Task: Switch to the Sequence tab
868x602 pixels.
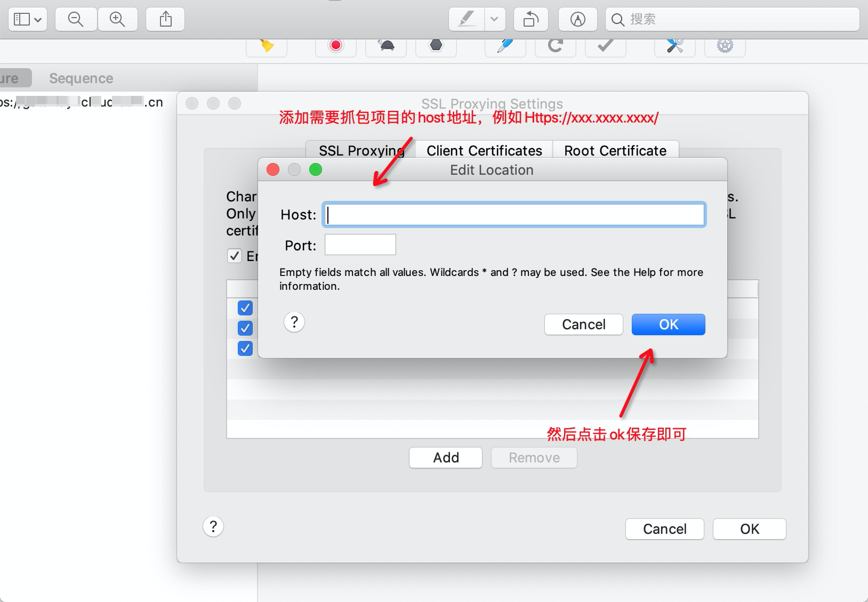Action: click(x=81, y=78)
